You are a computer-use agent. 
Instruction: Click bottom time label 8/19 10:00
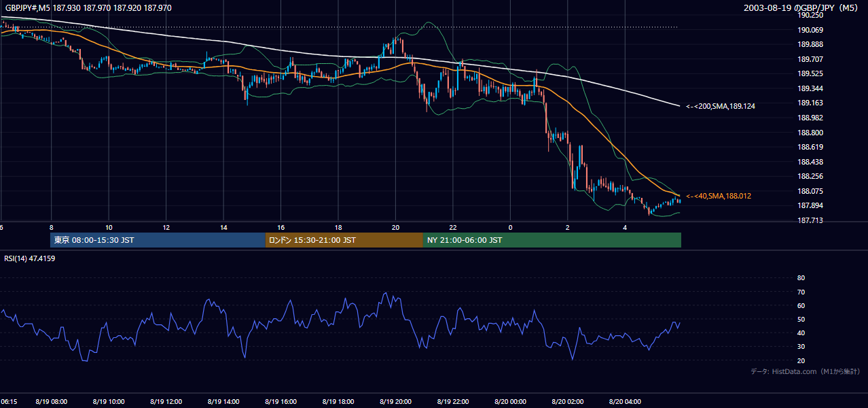(x=109, y=402)
